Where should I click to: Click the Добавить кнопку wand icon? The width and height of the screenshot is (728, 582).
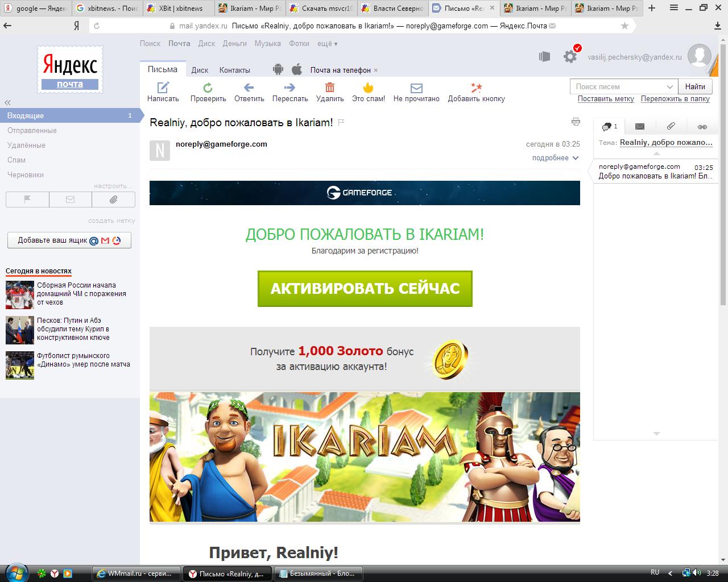[x=476, y=88]
